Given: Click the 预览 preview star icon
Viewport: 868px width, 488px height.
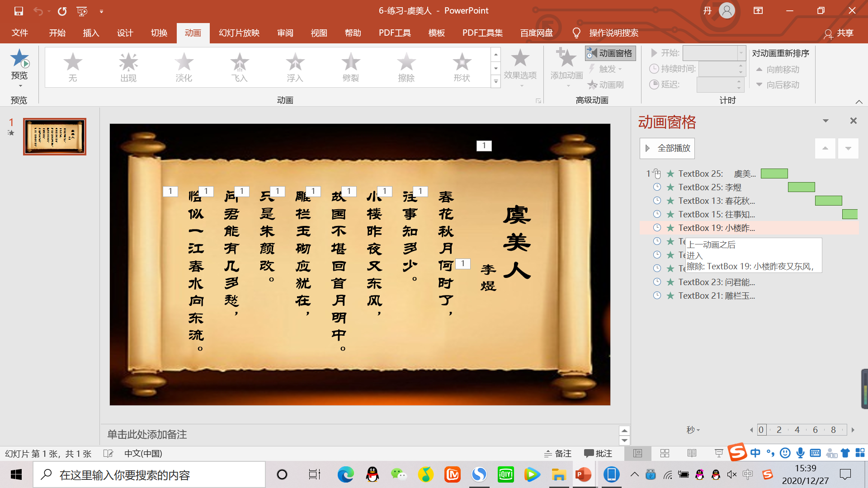Looking at the screenshot, I should point(19,59).
